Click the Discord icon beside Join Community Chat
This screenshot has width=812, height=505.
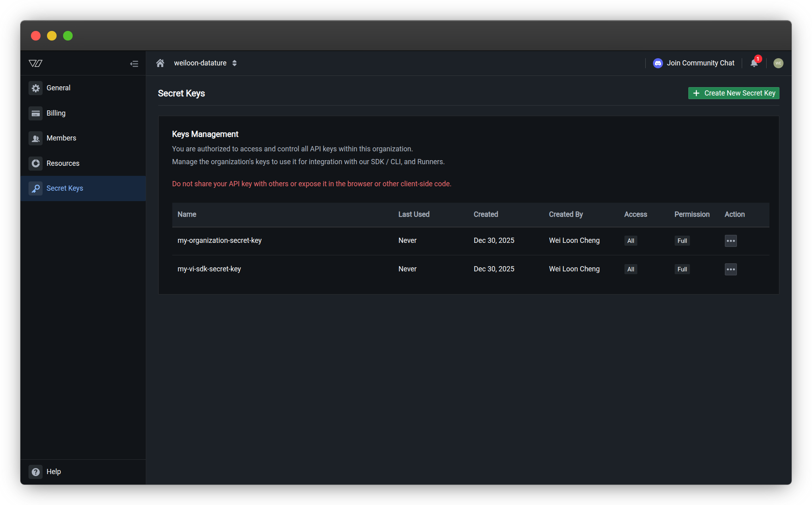tap(657, 63)
